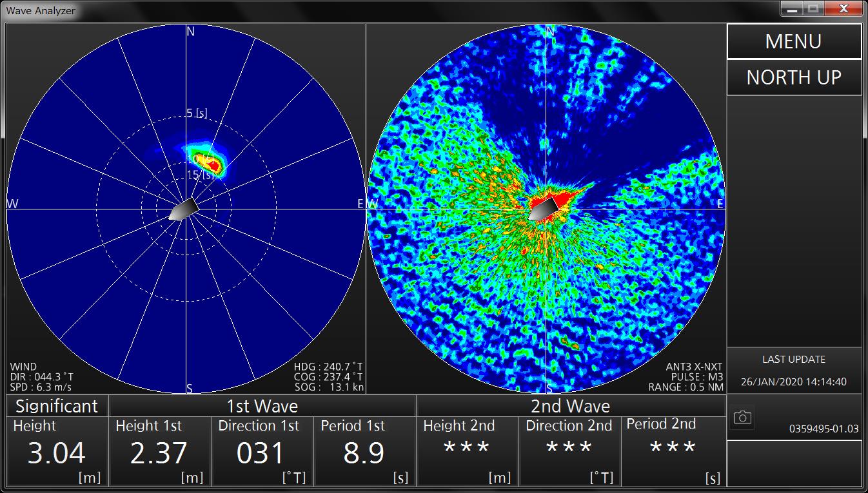
Task: Select the Height 2nd value field
Action: (467, 451)
